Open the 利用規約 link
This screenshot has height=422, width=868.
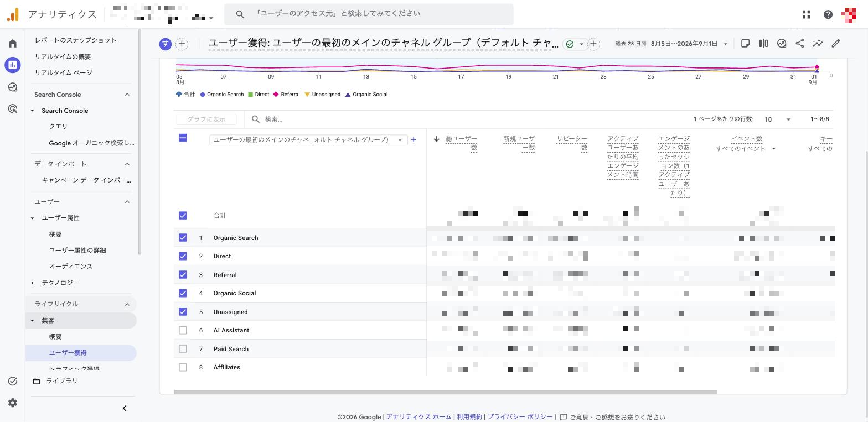pos(469,417)
